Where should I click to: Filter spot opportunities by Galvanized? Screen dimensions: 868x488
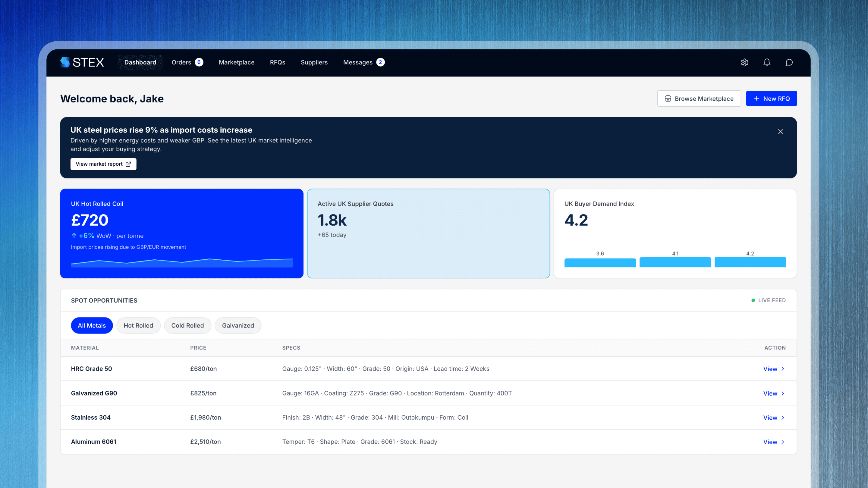coord(238,325)
